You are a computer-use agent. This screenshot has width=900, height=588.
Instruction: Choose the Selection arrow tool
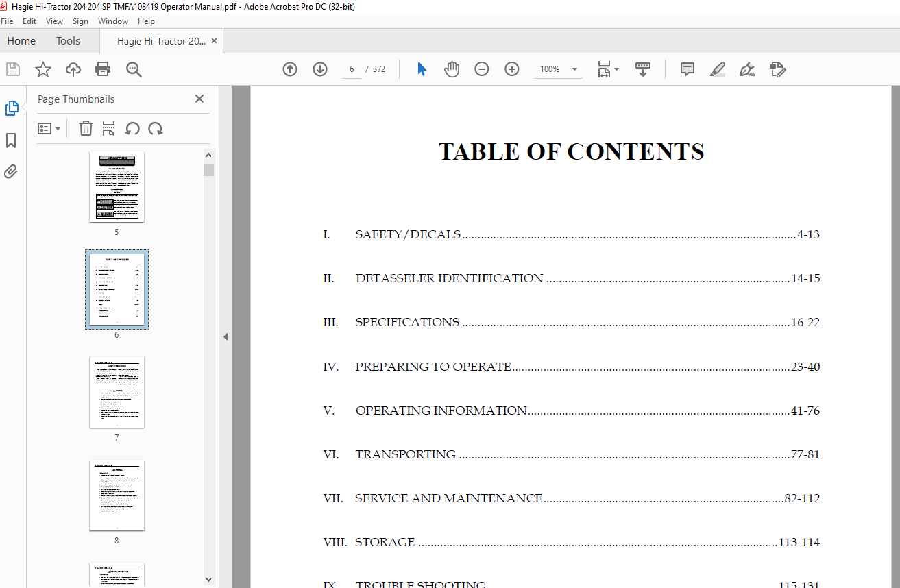[422, 69]
